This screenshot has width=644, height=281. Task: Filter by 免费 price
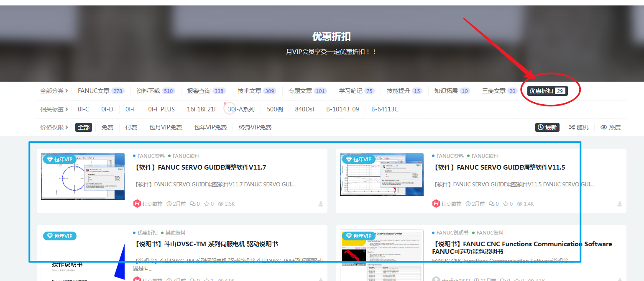coord(107,127)
